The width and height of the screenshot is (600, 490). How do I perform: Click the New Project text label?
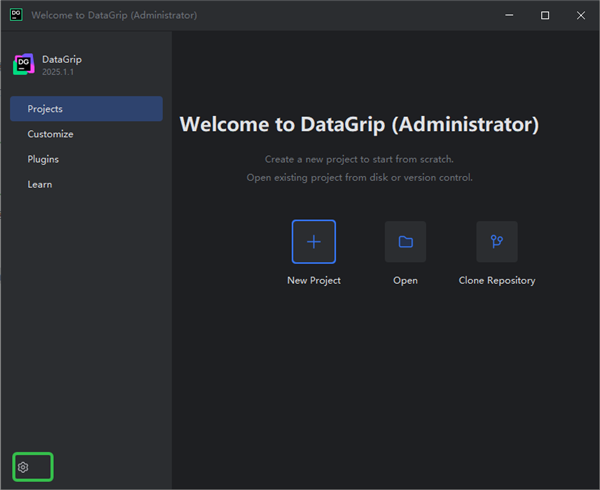tap(313, 281)
